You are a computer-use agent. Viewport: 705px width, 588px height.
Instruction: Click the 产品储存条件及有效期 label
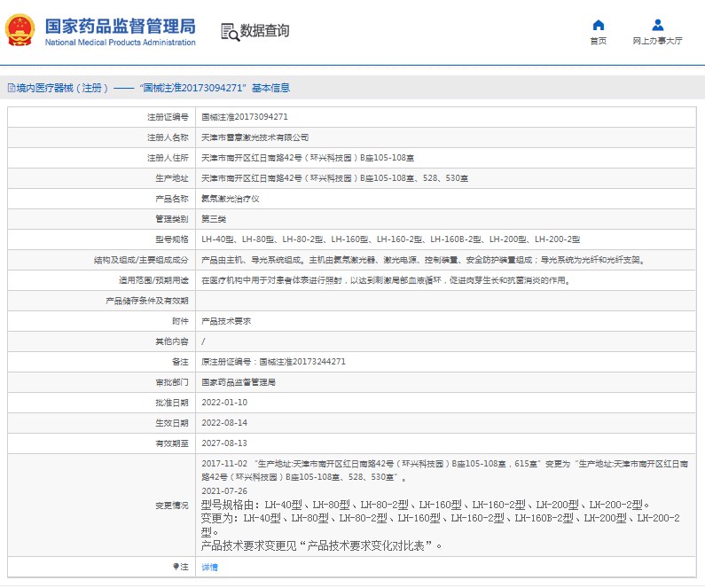(x=147, y=301)
